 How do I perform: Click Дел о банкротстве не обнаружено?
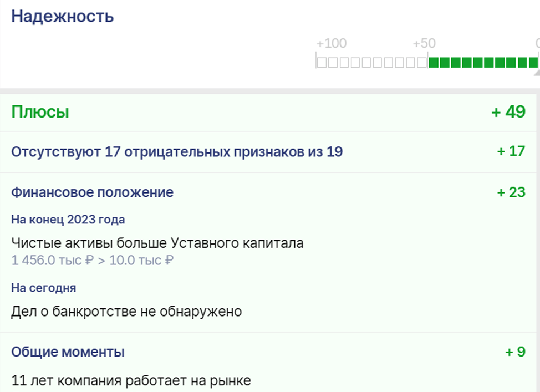[x=126, y=312]
